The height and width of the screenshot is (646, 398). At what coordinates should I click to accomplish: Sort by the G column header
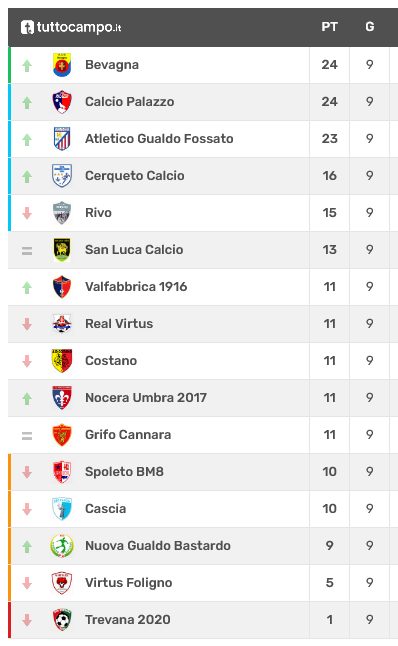[x=370, y=27]
